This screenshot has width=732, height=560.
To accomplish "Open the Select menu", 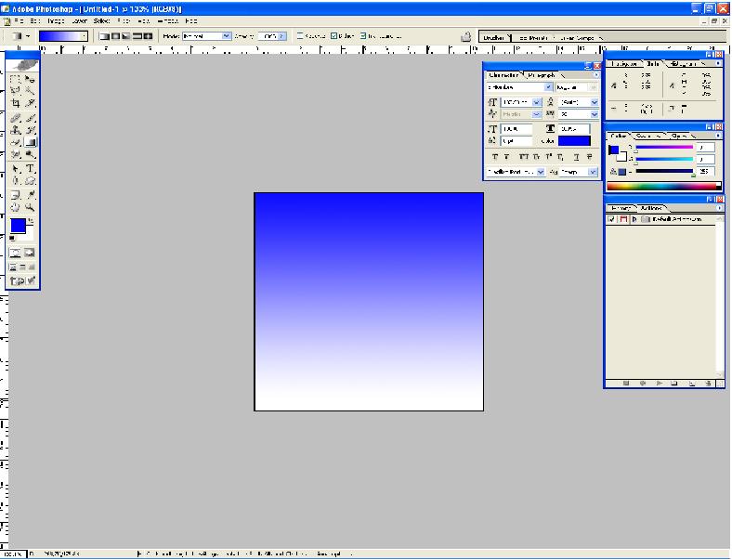I will [x=101, y=21].
